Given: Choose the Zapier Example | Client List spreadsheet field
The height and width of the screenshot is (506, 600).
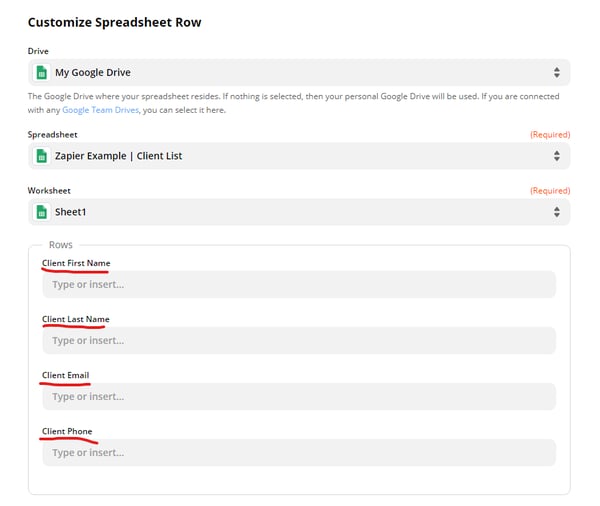Looking at the screenshot, I should (x=299, y=156).
